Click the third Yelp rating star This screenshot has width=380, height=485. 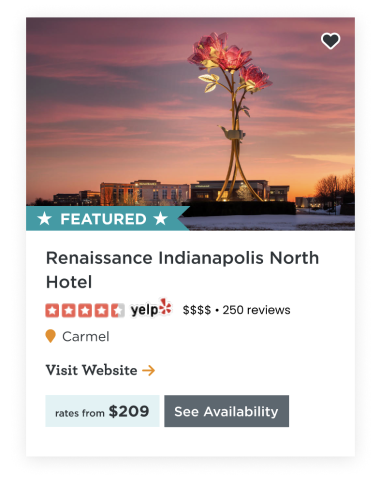[85, 310]
